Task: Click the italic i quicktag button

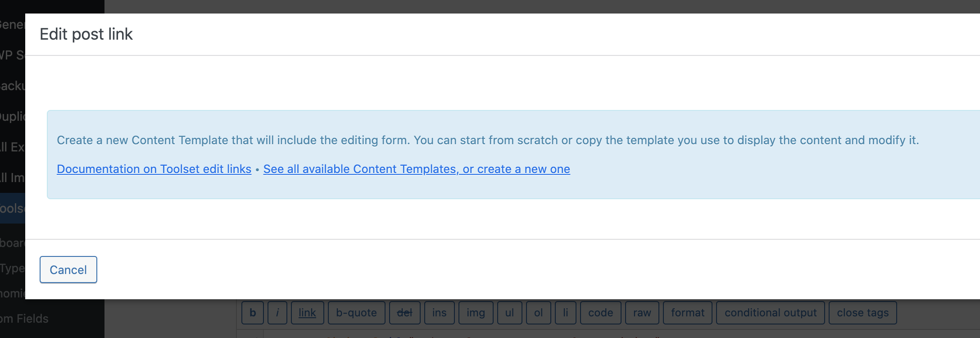Action: point(277,313)
